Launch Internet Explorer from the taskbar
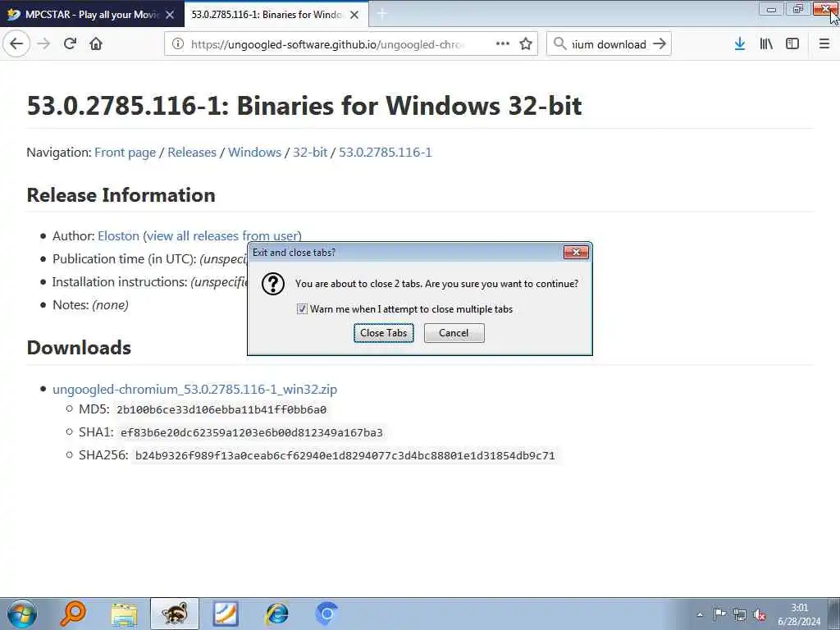Viewport: 840px width, 630px height. (x=277, y=614)
